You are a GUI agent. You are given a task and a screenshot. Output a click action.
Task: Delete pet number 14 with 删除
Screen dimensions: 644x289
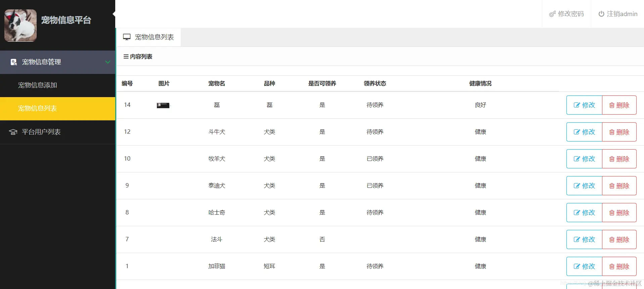pyautogui.click(x=619, y=105)
